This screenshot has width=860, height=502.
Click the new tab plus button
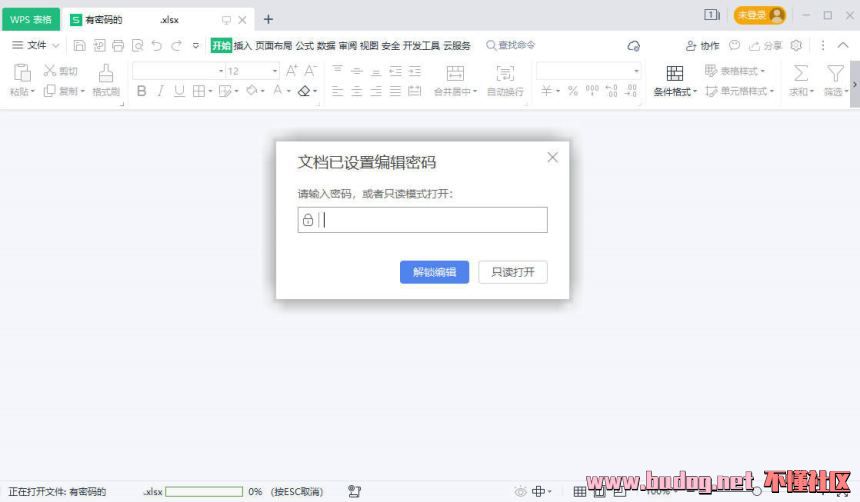click(x=268, y=19)
